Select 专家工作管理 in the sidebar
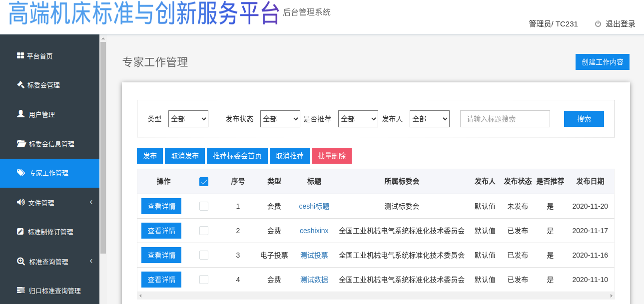 pyautogui.click(x=49, y=173)
